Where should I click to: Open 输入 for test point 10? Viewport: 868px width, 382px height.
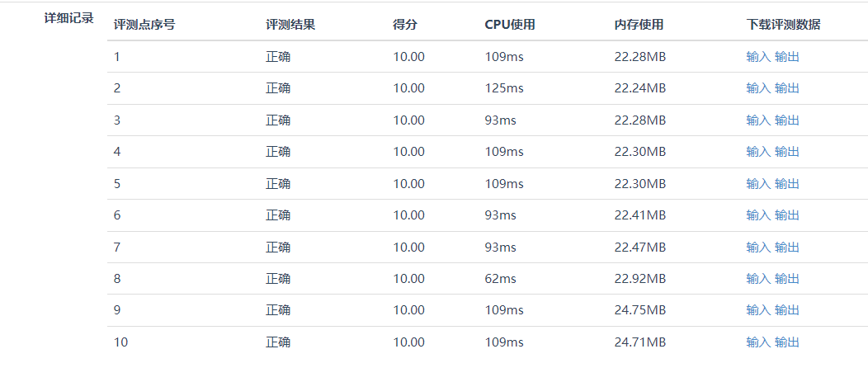[x=758, y=342]
